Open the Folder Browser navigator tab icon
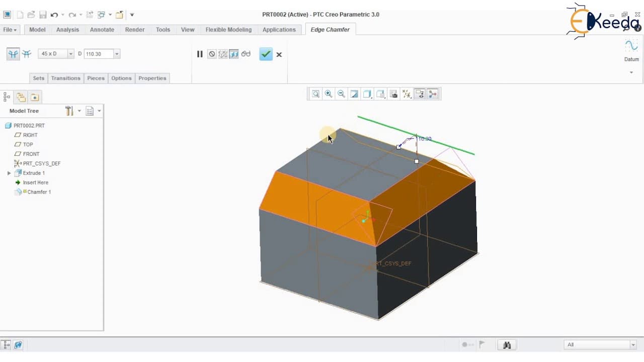Viewport: 644px width, 362px height. tap(21, 97)
